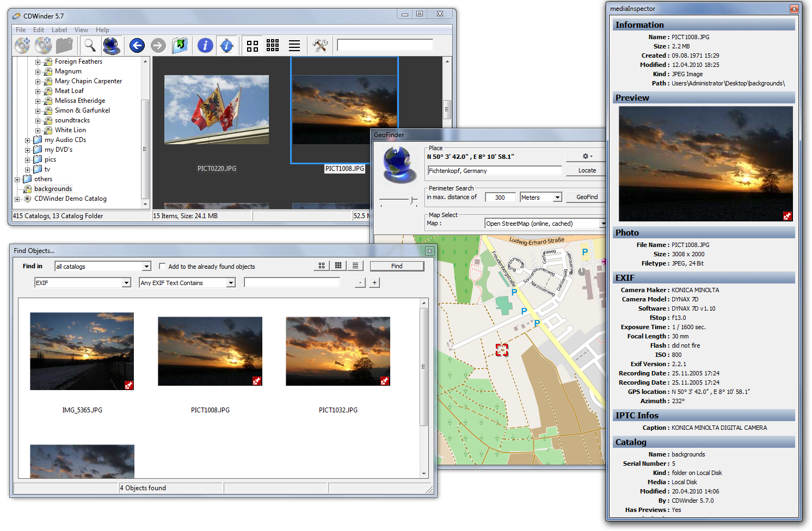
Task: Switch CDWinder to list view icon
Action: tap(294, 46)
